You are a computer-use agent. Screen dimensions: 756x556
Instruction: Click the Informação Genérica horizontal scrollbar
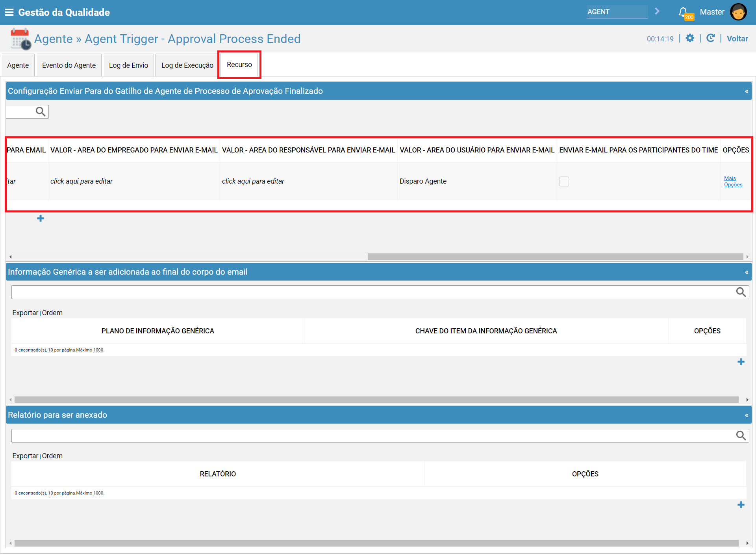click(x=376, y=400)
